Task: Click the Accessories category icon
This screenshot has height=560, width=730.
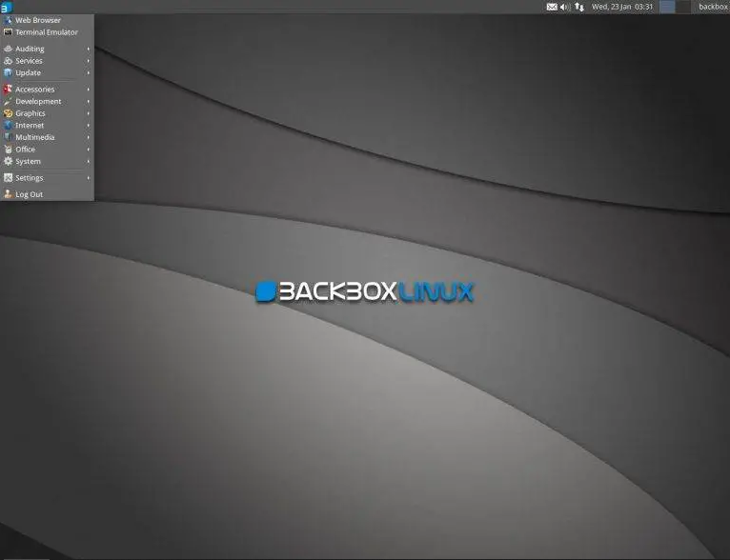Action: [8, 89]
